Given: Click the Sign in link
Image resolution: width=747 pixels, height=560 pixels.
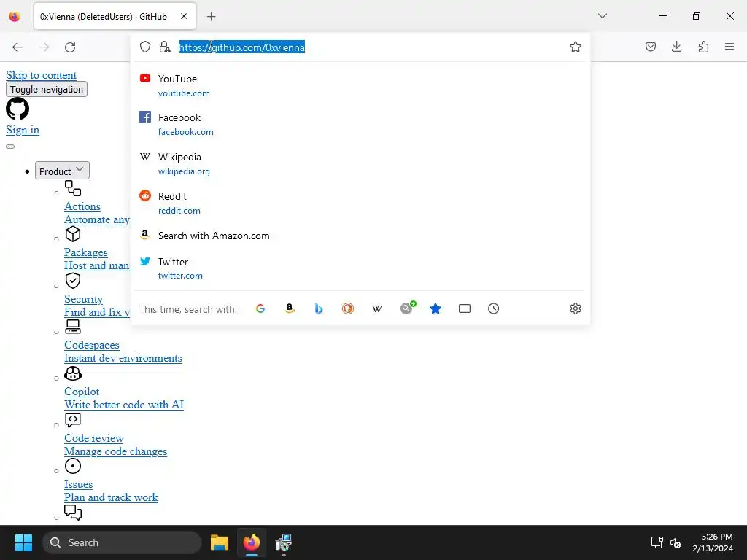Looking at the screenshot, I should pyautogui.click(x=23, y=130).
